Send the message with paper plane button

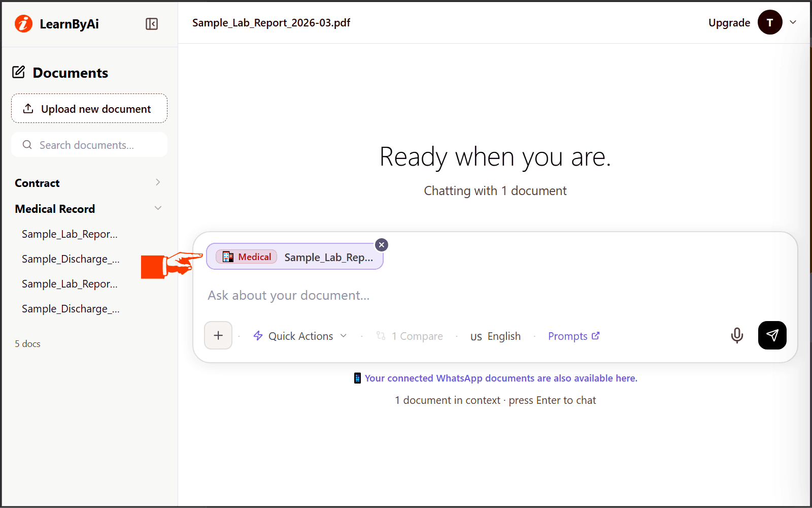click(x=772, y=335)
